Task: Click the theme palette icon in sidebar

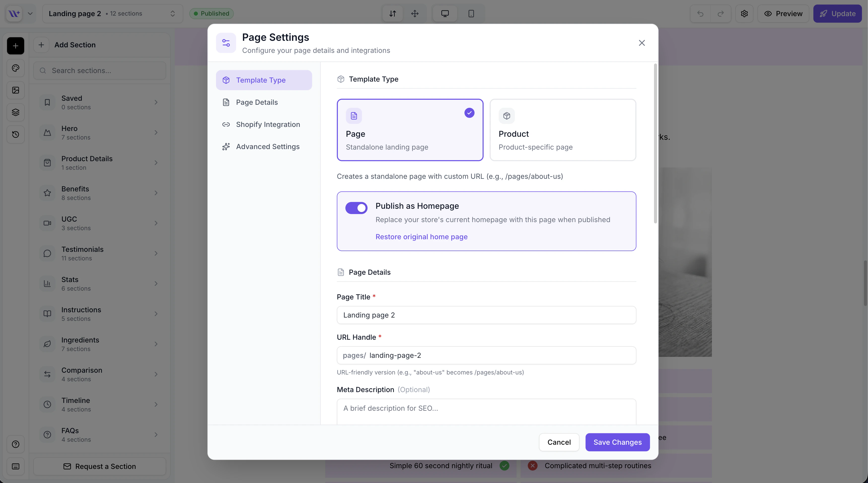Action: pos(16,68)
